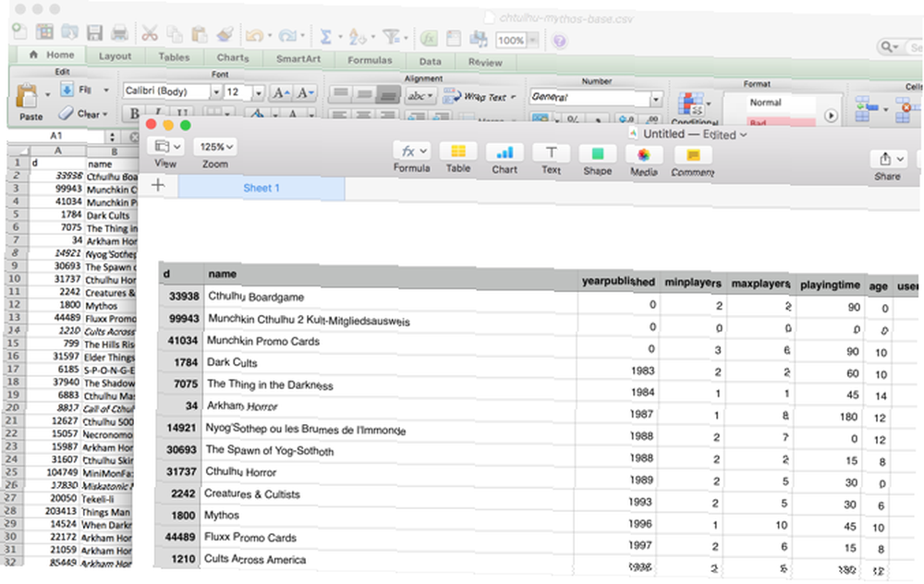The height and width of the screenshot is (584, 924).
Task: Expand the cell styles gallery arrow
Action: click(x=831, y=116)
